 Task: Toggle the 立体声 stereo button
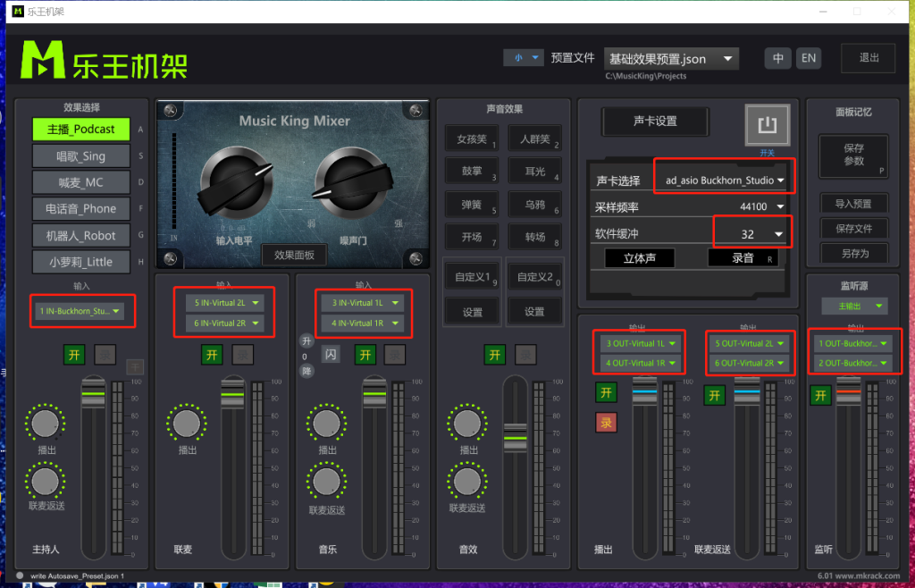click(640, 258)
